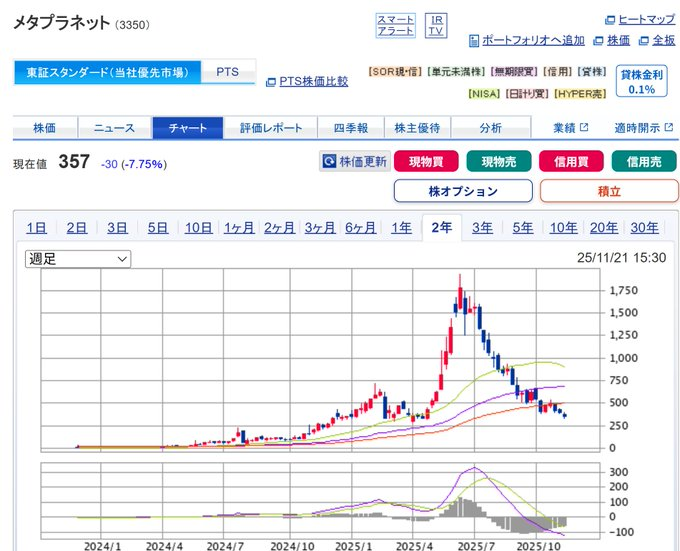Click the 信用買 button
Viewport: 680px width, 551px height.
[x=571, y=161]
